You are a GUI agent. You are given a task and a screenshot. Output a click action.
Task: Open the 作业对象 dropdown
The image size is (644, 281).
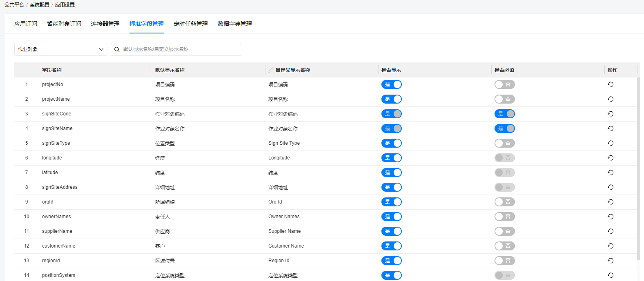[60, 49]
